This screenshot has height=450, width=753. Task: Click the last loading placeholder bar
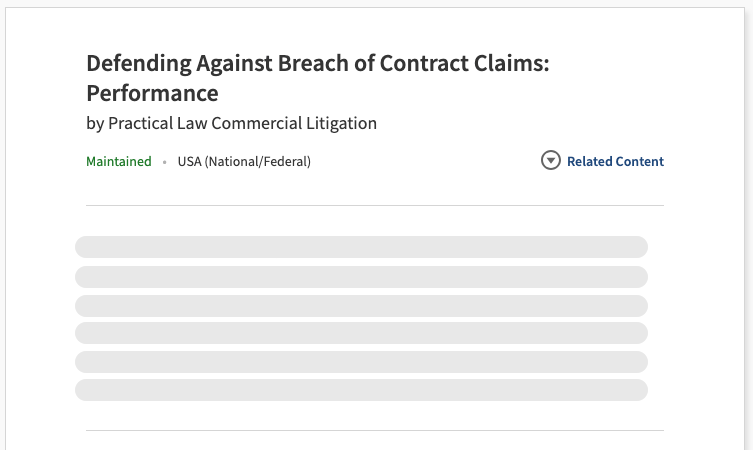(361, 390)
